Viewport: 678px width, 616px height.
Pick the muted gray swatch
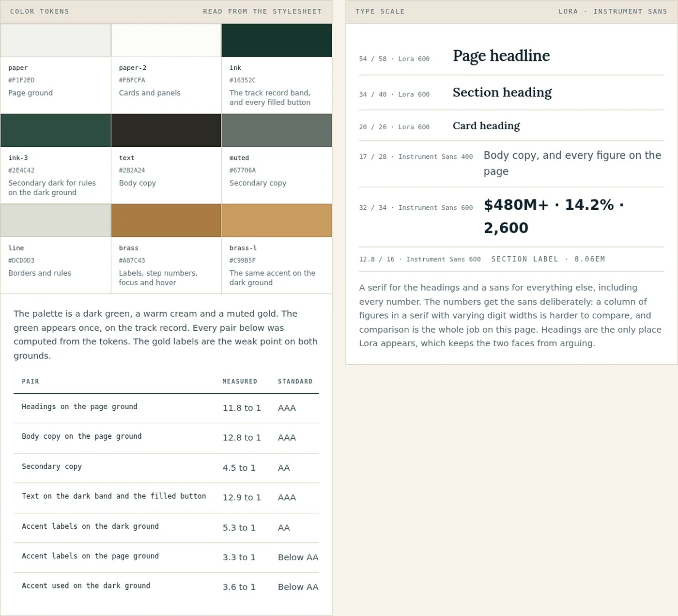(277, 130)
